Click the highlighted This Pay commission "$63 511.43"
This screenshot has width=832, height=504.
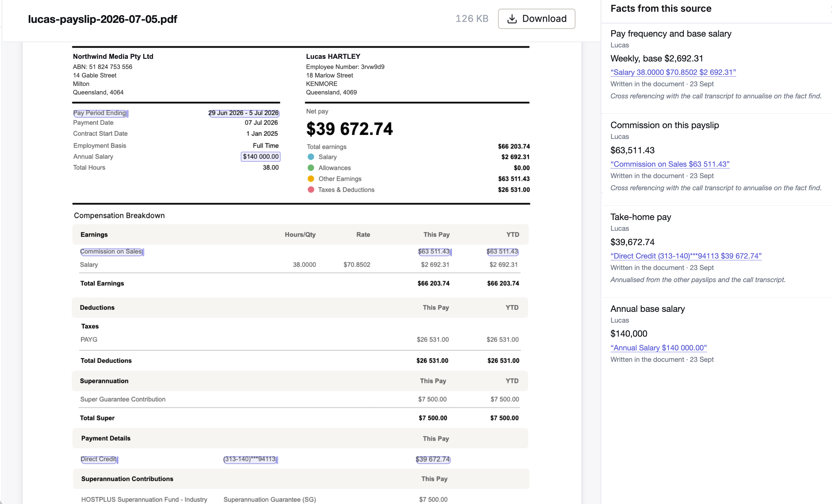(434, 252)
